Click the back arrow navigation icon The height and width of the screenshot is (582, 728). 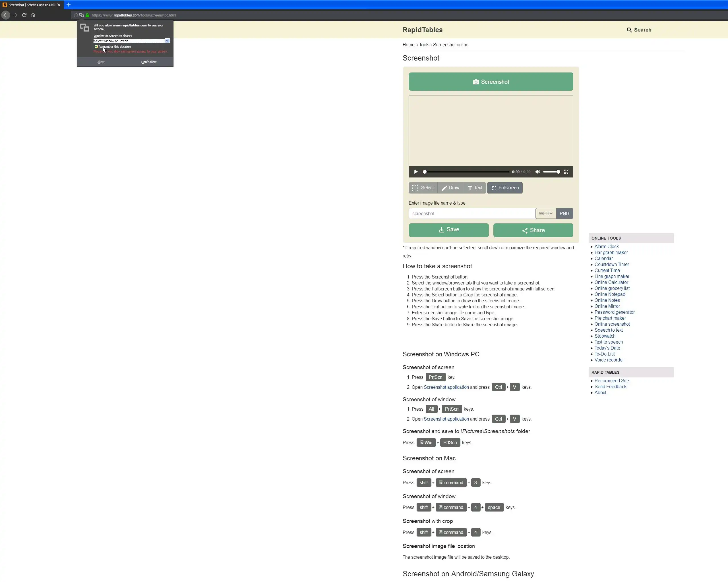click(x=5, y=15)
